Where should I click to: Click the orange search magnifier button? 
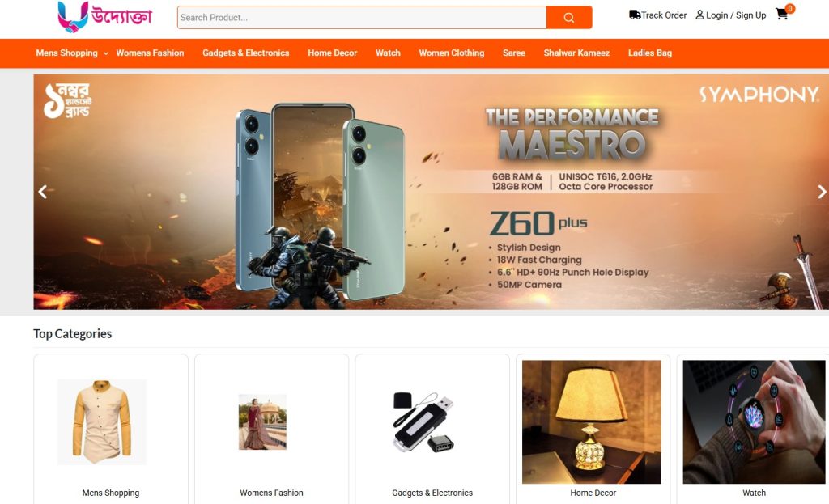click(x=569, y=18)
